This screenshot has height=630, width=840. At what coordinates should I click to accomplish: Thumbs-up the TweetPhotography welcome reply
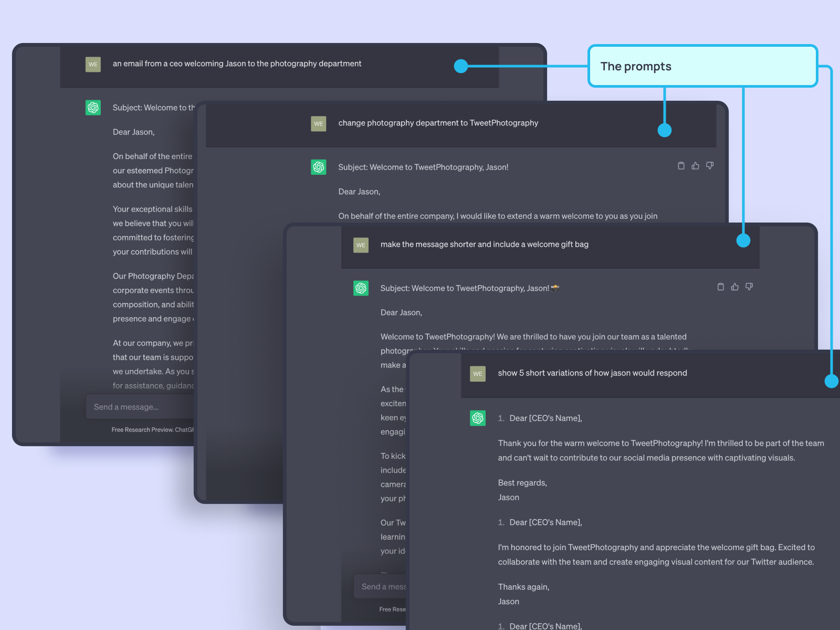click(695, 165)
